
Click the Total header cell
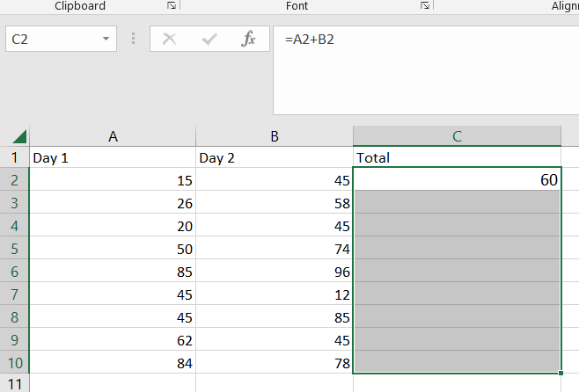coord(457,158)
